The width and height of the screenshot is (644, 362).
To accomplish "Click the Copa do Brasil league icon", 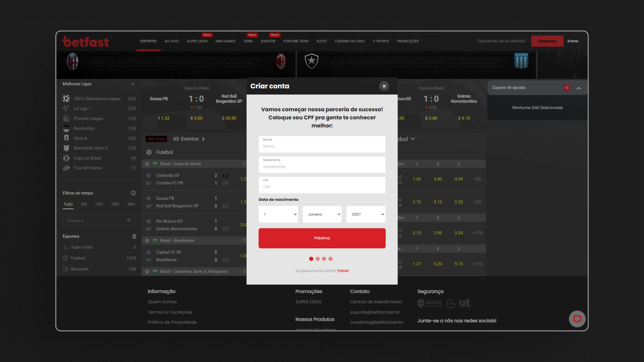I will coord(66,158).
